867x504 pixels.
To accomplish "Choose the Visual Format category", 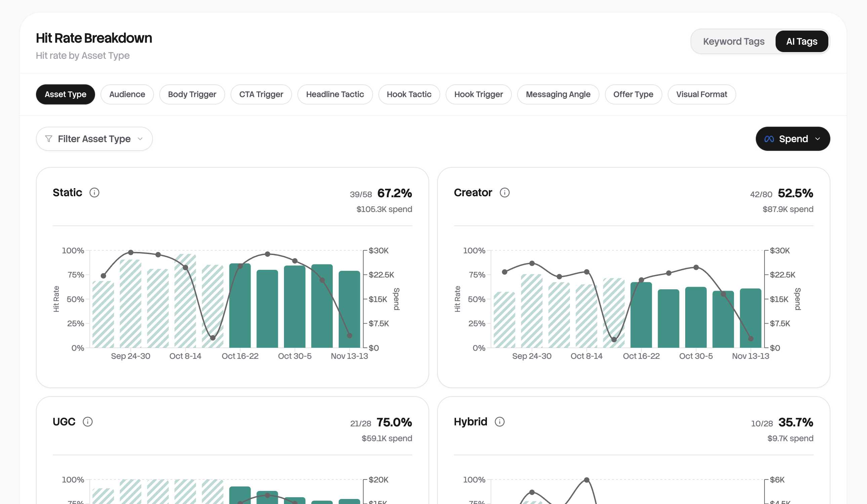I will click(x=702, y=94).
